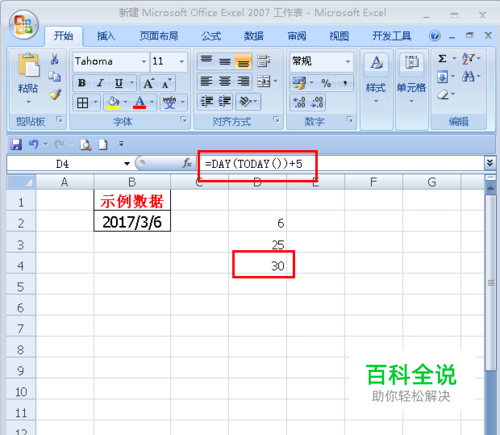Apply red font color A
The image size is (500, 435).
pyautogui.click(x=139, y=103)
